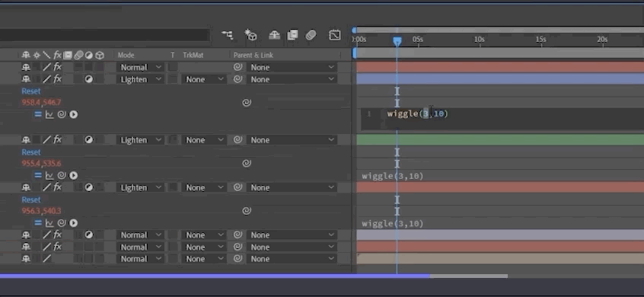
Task: Select the blue layer bar in timeline
Action: (500, 79)
